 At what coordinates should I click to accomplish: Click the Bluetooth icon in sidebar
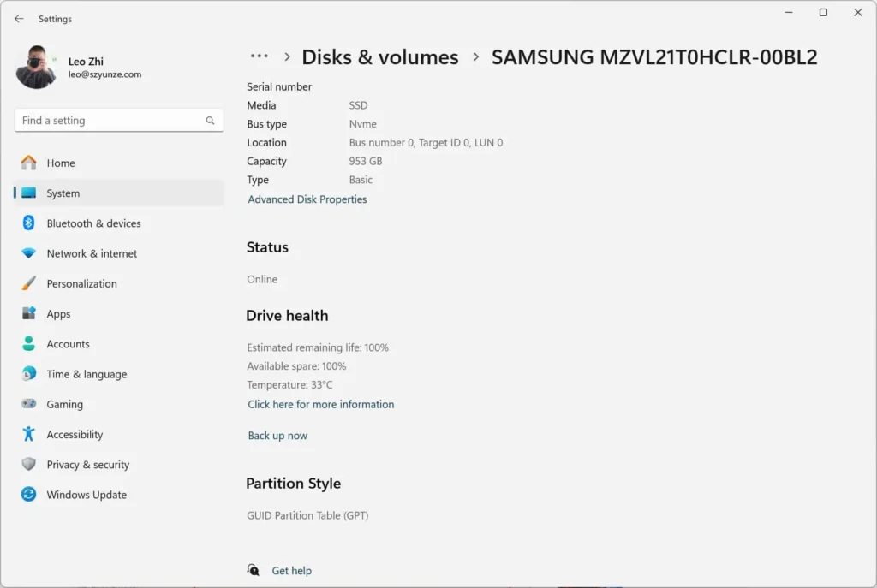coord(28,223)
